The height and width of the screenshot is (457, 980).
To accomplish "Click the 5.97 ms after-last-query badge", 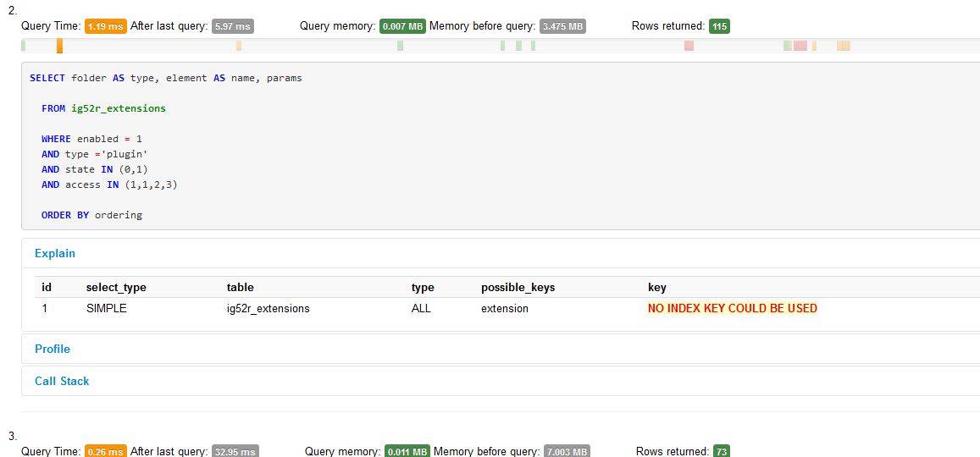I will pyautogui.click(x=232, y=26).
